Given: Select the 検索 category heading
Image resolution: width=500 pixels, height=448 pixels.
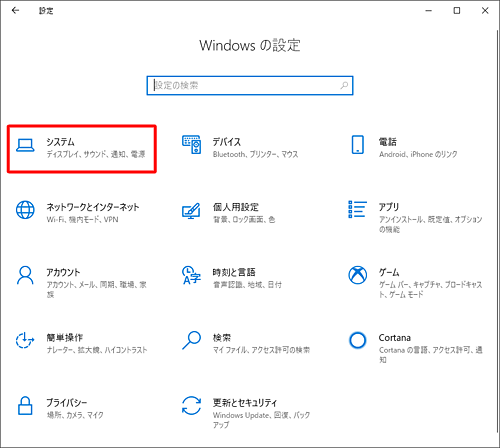Looking at the screenshot, I should click(222, 338).
